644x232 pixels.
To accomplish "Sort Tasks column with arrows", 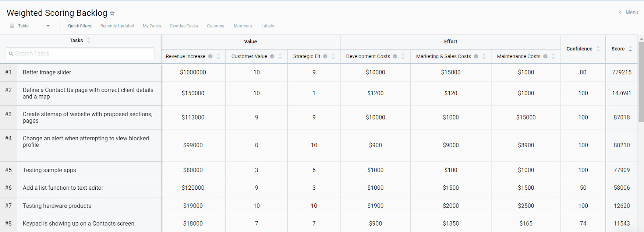I will [x=89, y=41].
